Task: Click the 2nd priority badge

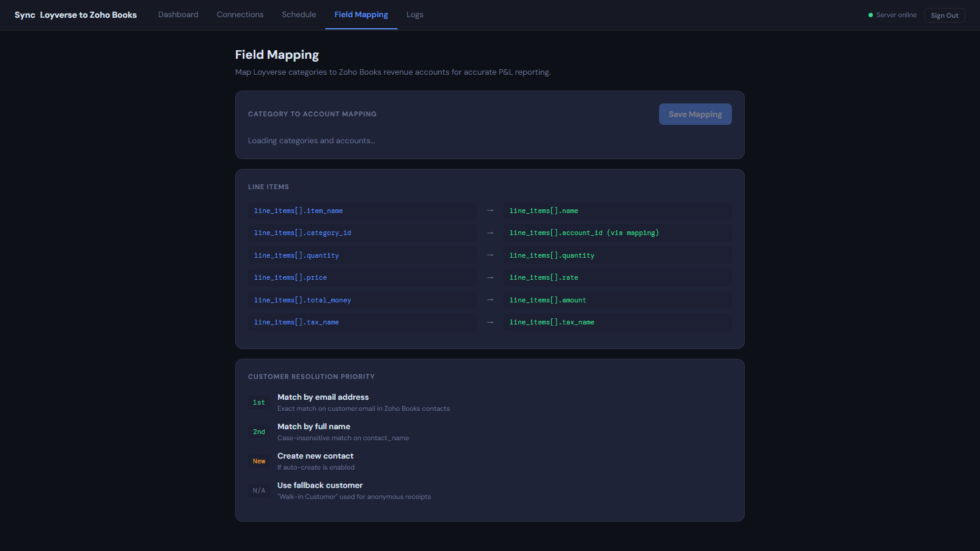Action: click(x=259, y=432)
